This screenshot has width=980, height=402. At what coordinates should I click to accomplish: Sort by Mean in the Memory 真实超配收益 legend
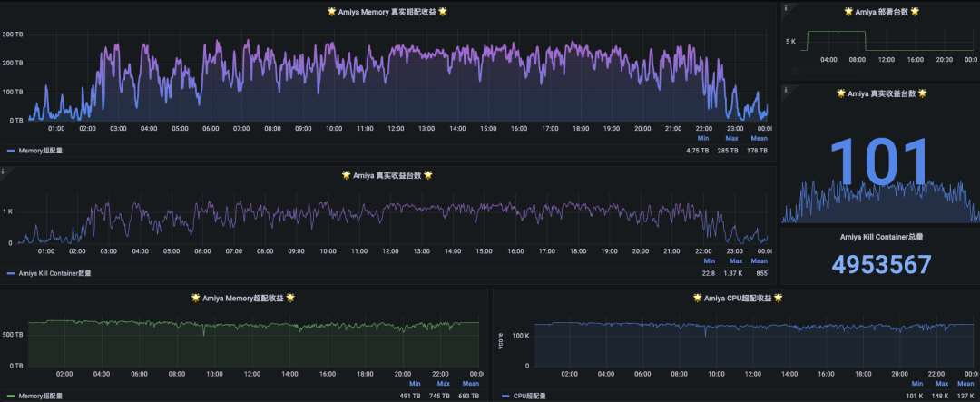[x=759, y=138]
